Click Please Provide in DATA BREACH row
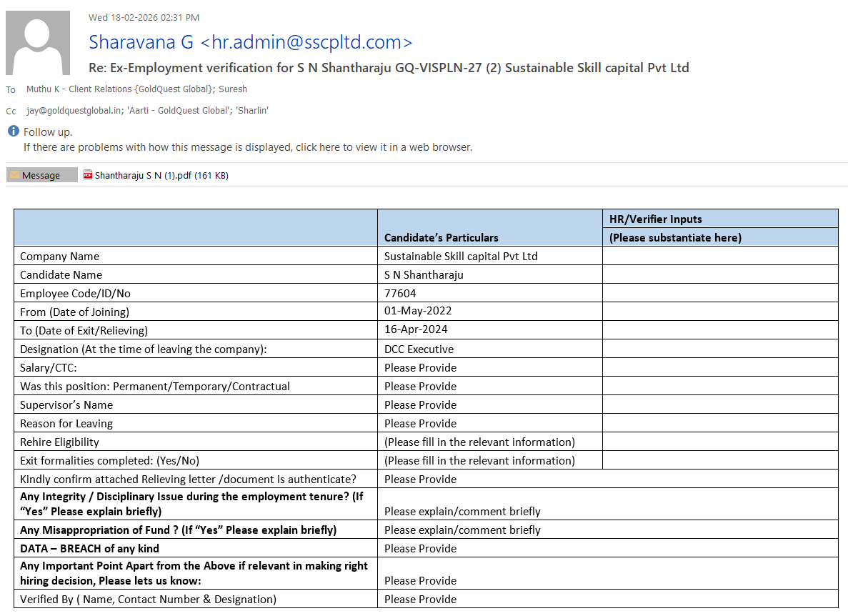Image resolution: width=848 pixels, height=616 pixels. coord(420,548)
